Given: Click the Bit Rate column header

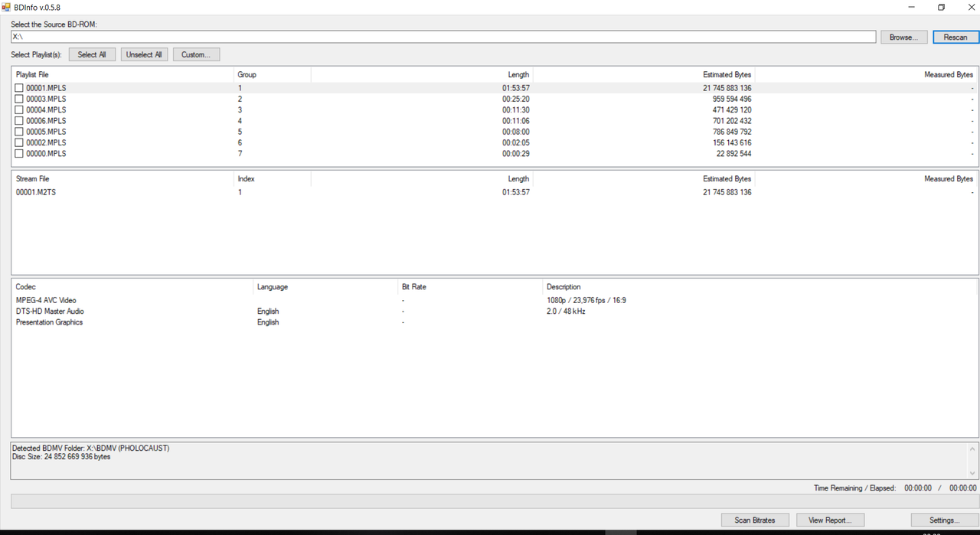Looking at the screenshot, I should pyautogui.click(x=470, y=287).
